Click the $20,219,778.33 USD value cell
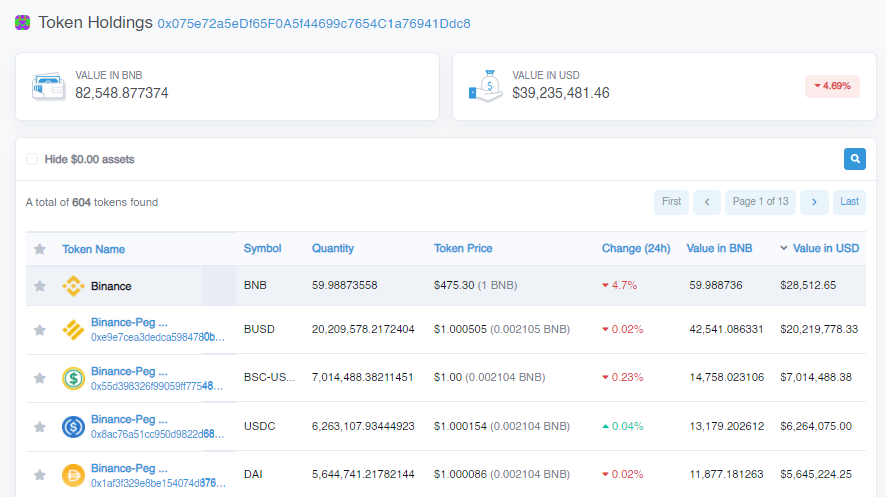 tap(819, 329)
